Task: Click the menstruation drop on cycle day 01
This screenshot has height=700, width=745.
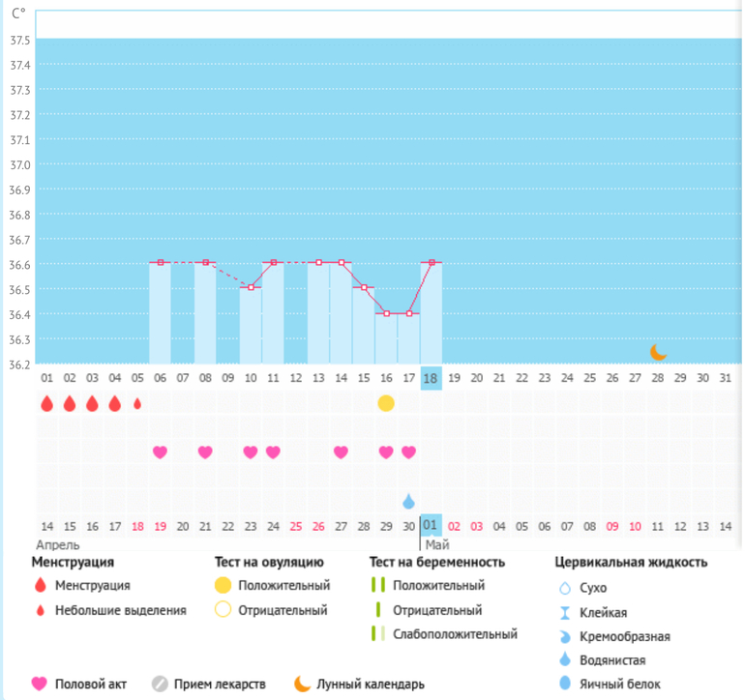Action: (46, 403)
